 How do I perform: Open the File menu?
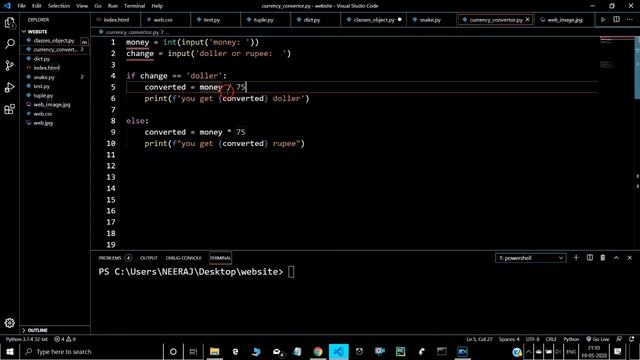pyautogui.click(x=22, y=6)
